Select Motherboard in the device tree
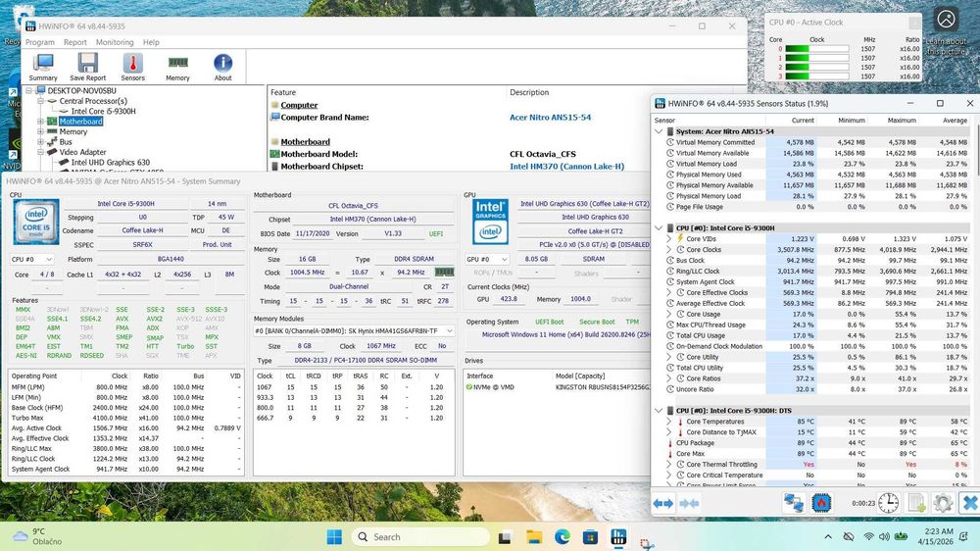The width and height of the screenshot is (980, 551). pos(80,122)
